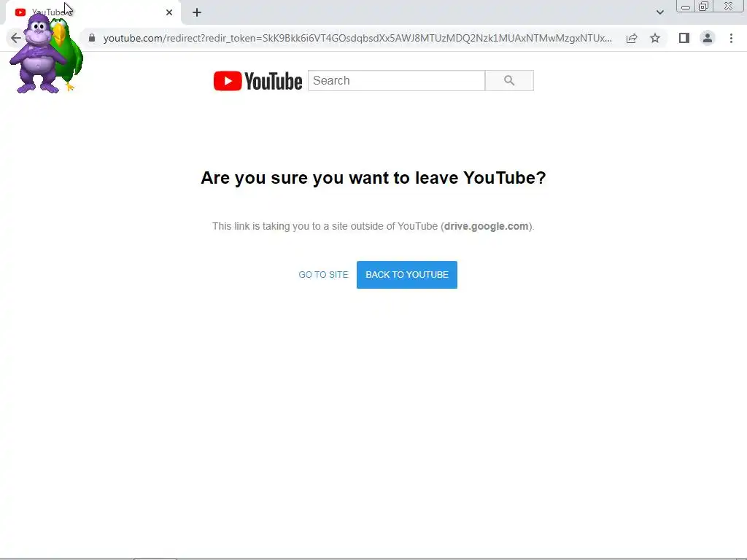Toggle the browser side panel icon
Screen dimensions: 747x560
tap(684, 38)
